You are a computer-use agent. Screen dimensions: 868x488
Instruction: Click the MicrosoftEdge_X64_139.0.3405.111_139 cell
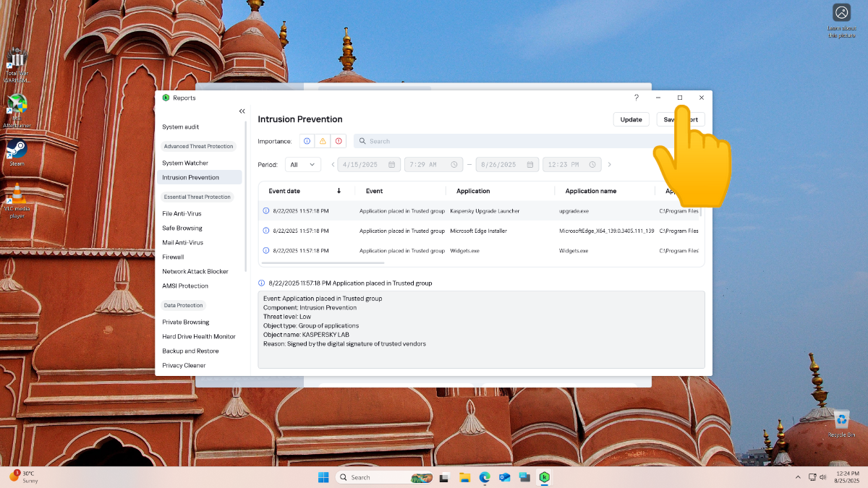(606, 231)
